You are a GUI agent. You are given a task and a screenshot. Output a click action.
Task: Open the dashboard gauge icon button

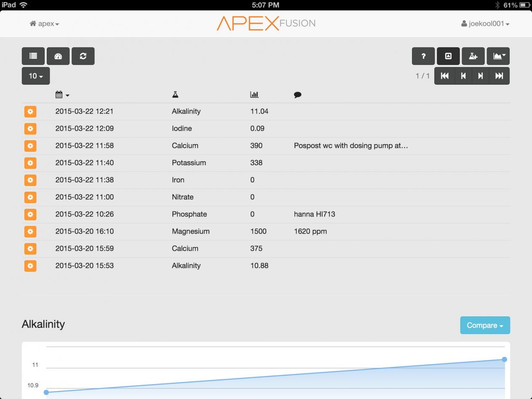[x=58, y=56]
